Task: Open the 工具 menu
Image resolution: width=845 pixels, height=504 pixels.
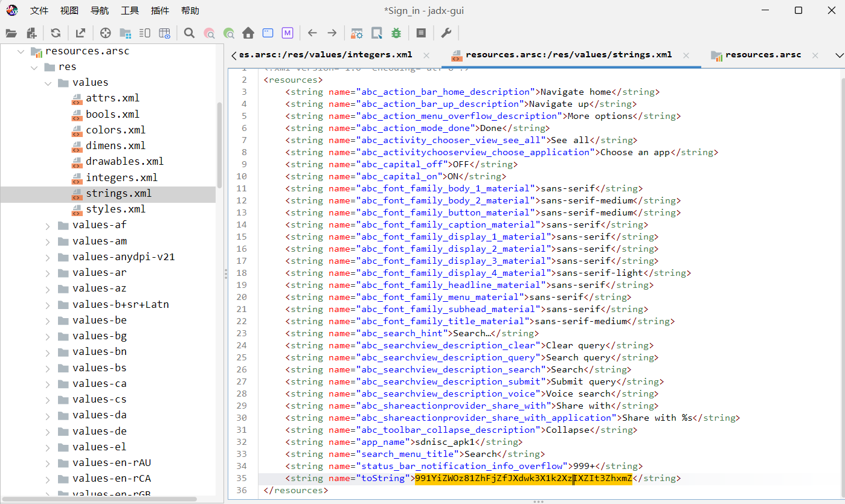Action: [x=130, y=11]
